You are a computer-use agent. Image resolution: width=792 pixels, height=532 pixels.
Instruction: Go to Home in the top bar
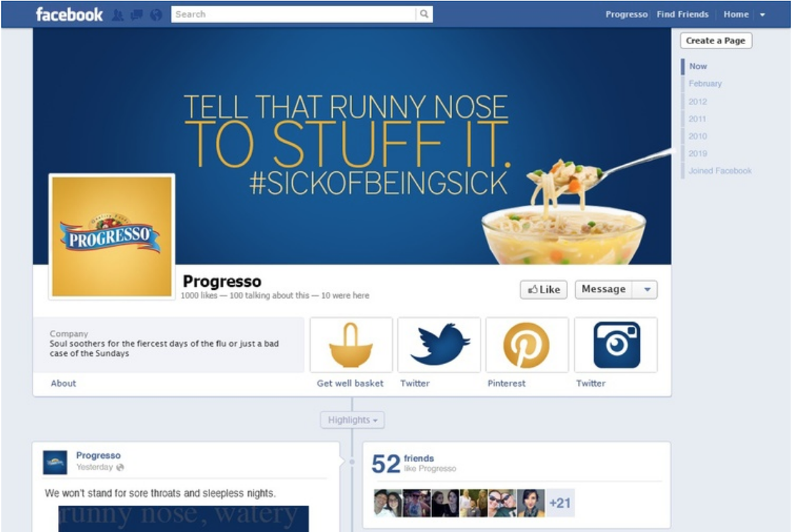click(x=736, y=14)
